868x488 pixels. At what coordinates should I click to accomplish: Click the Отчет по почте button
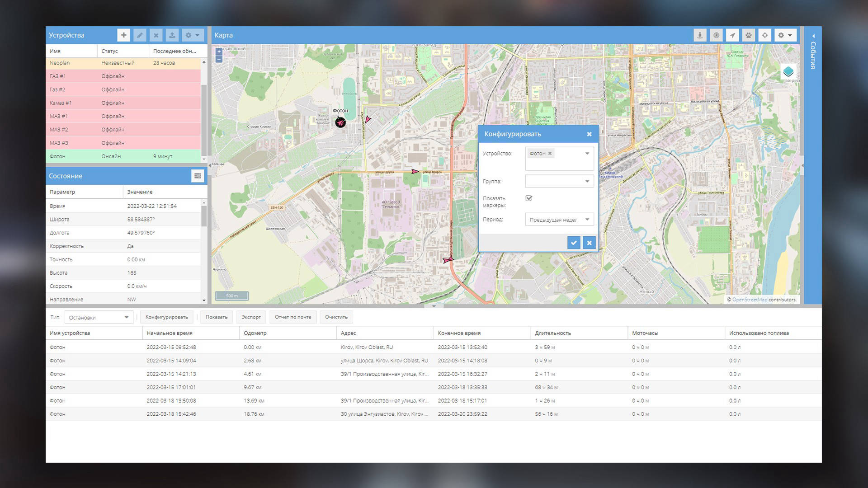pos(292,317)
